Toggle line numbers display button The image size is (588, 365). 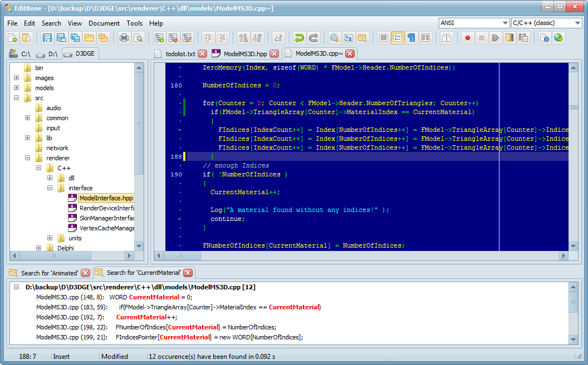(x=398, y=38)
